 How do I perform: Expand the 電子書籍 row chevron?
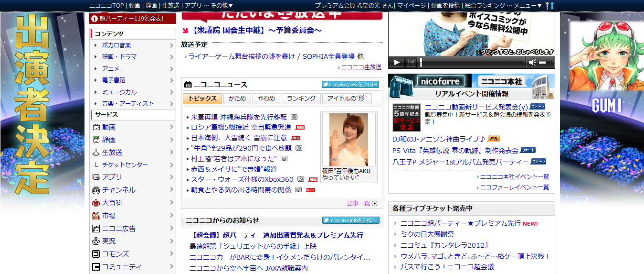click(x=171, y=80)
